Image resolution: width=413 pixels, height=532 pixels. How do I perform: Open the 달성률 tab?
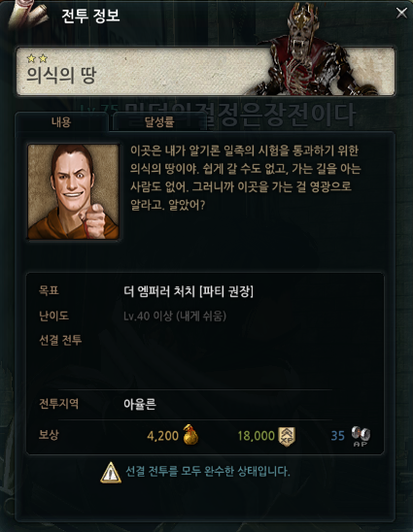coord(159,121)
